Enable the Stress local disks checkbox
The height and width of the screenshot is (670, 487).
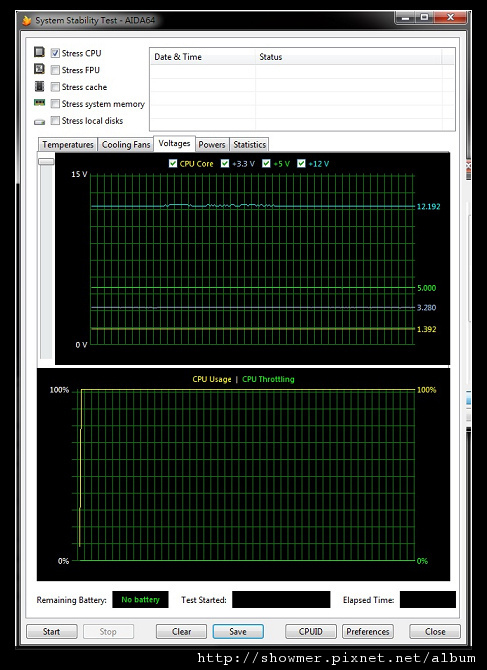(x=55, y=121)
